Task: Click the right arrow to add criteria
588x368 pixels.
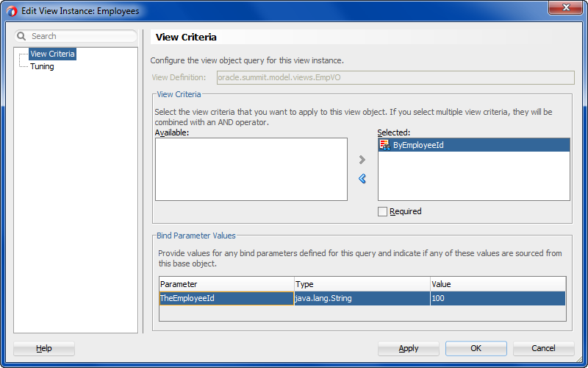Action: click(362, 160)
